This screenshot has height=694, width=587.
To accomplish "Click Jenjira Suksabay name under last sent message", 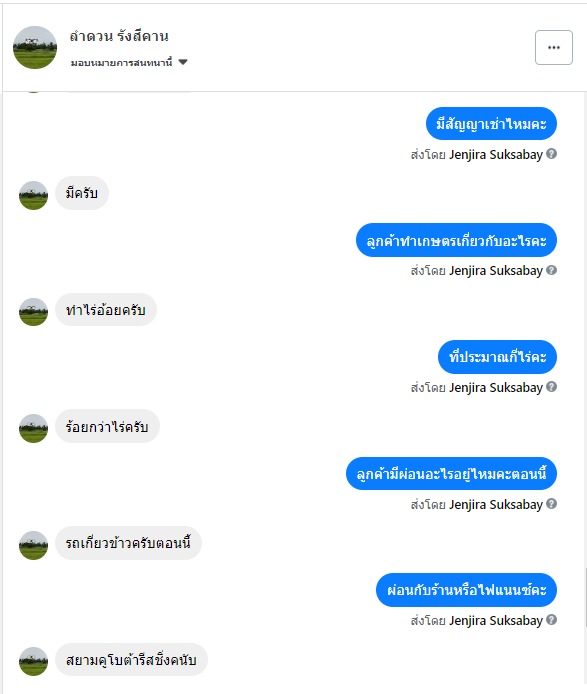I will point(496,621).
